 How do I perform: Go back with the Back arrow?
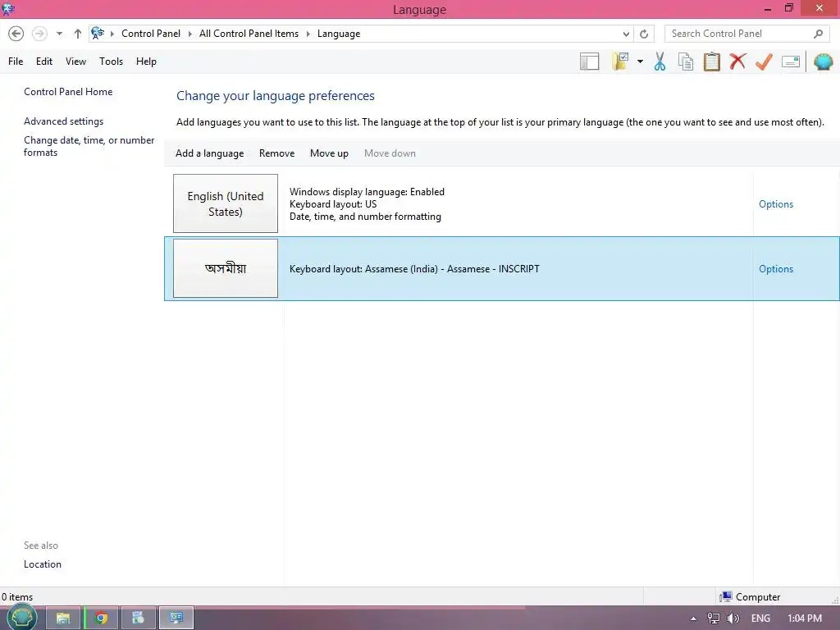pyautogui.click(x=16, y=34)
